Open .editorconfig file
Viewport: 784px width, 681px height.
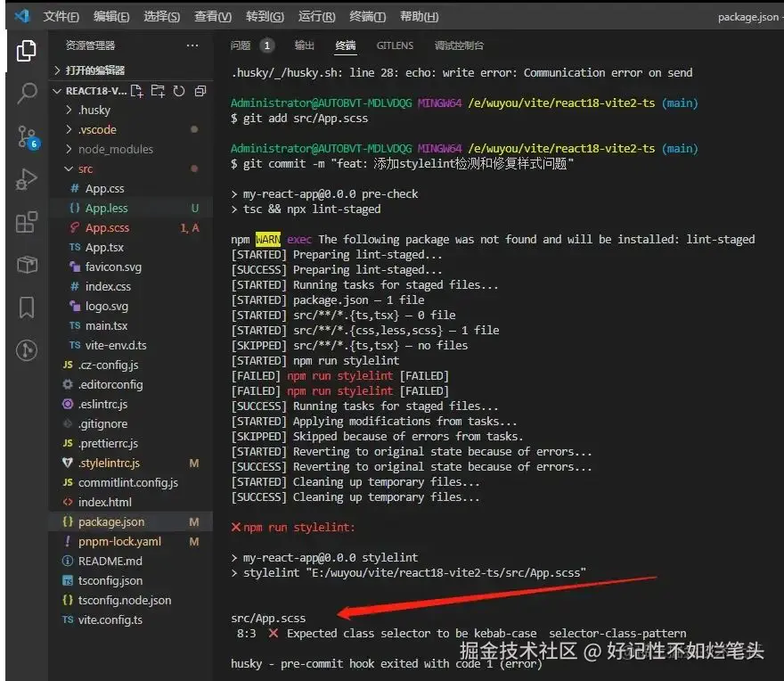[x=131, y=385]
